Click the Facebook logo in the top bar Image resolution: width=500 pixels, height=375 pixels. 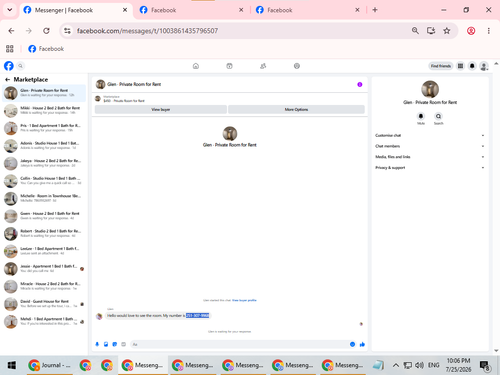9,66
